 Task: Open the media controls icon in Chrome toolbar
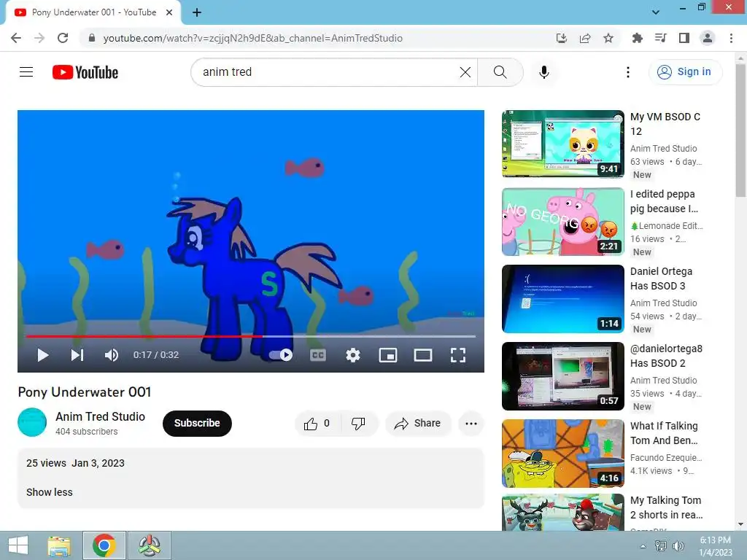click(660, 38)
